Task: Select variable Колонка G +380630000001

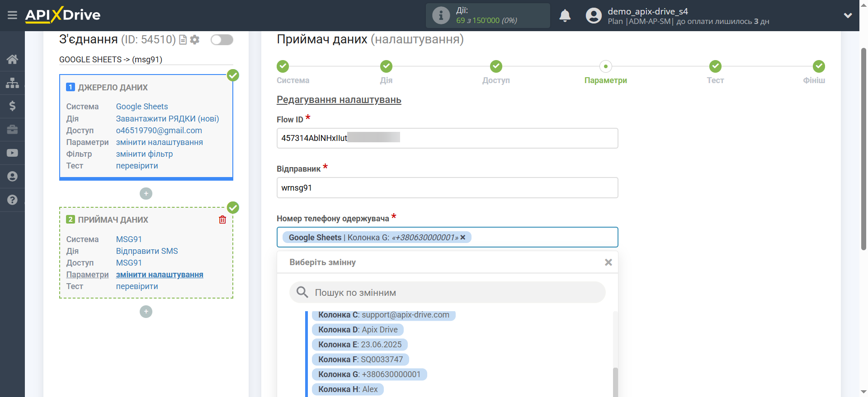Action: click(369, 374)
